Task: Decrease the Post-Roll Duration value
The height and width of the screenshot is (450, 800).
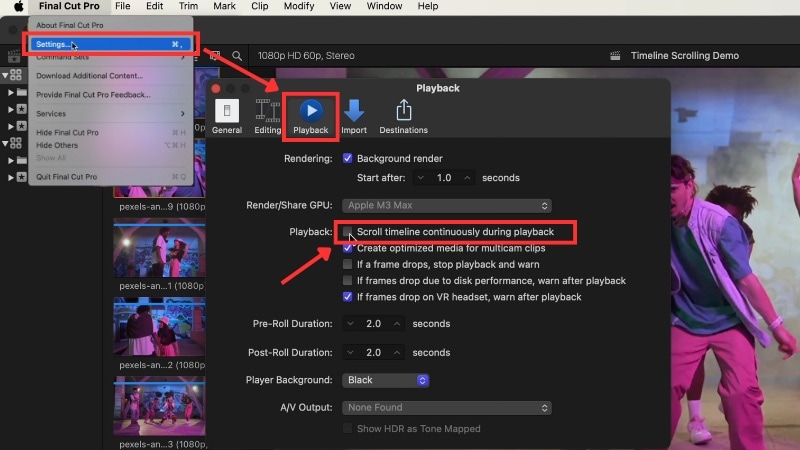Action: [350, 353]
